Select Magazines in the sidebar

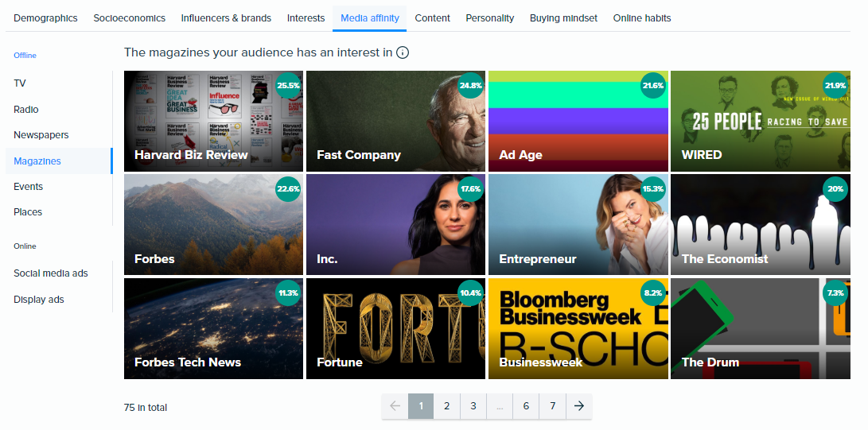59,161
